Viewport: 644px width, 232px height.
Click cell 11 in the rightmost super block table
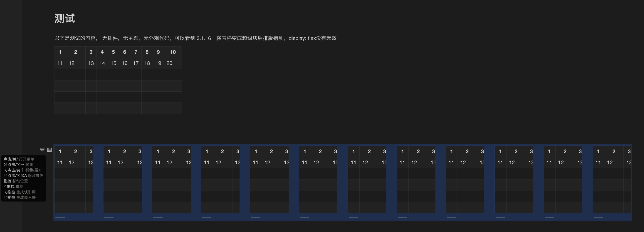click(598, 163)
